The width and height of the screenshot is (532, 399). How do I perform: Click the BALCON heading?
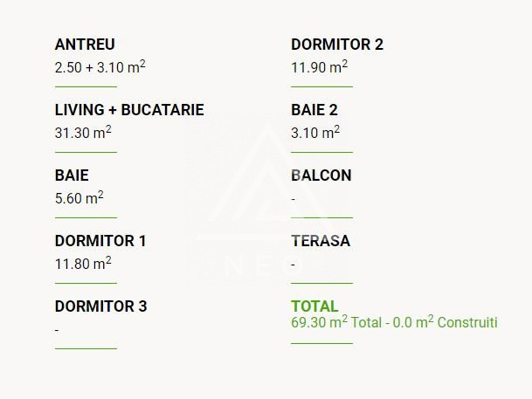(321, 175)
